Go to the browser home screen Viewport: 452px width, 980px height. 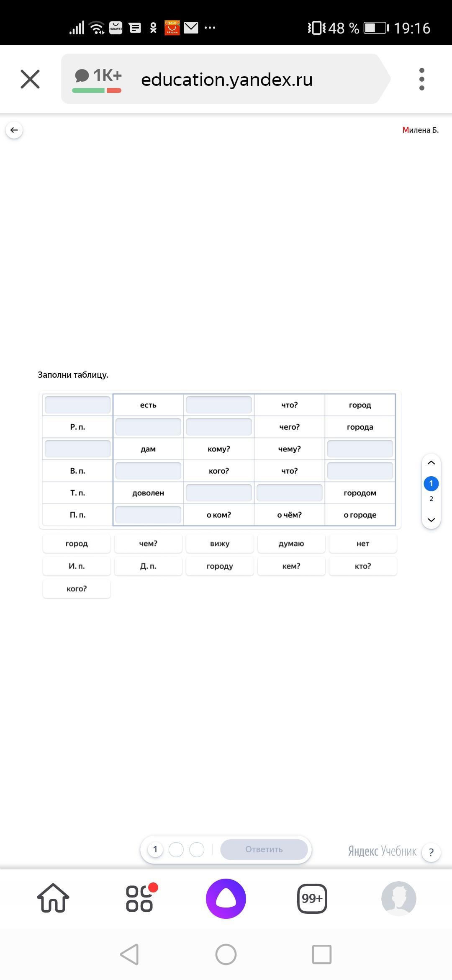[x=53, y=899]
